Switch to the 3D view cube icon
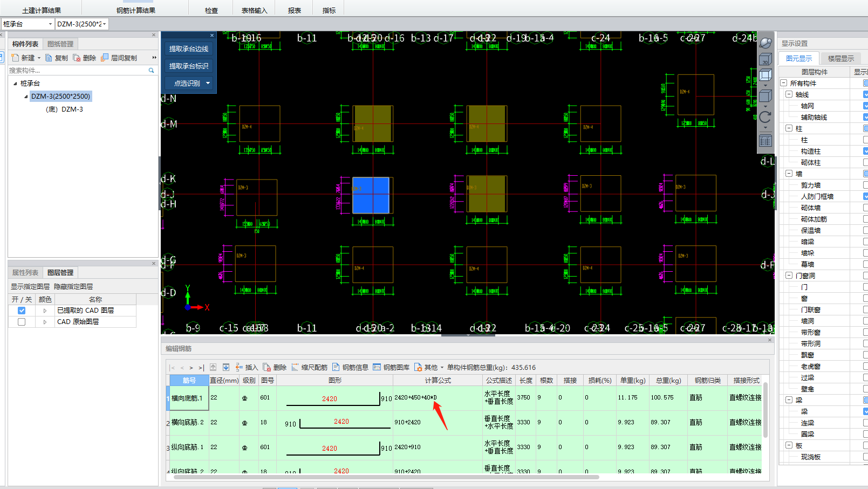 pyautogui.click(x=766, y=59)
